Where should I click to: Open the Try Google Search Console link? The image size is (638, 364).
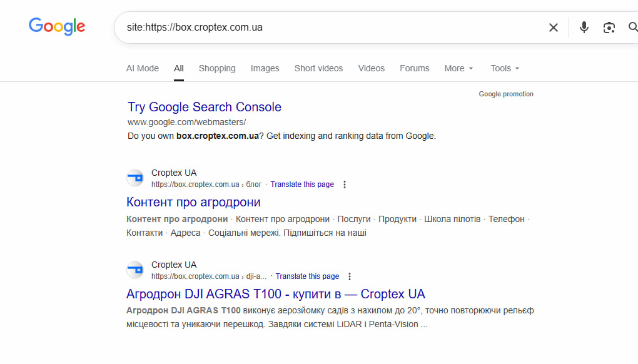tap(205, 107)
